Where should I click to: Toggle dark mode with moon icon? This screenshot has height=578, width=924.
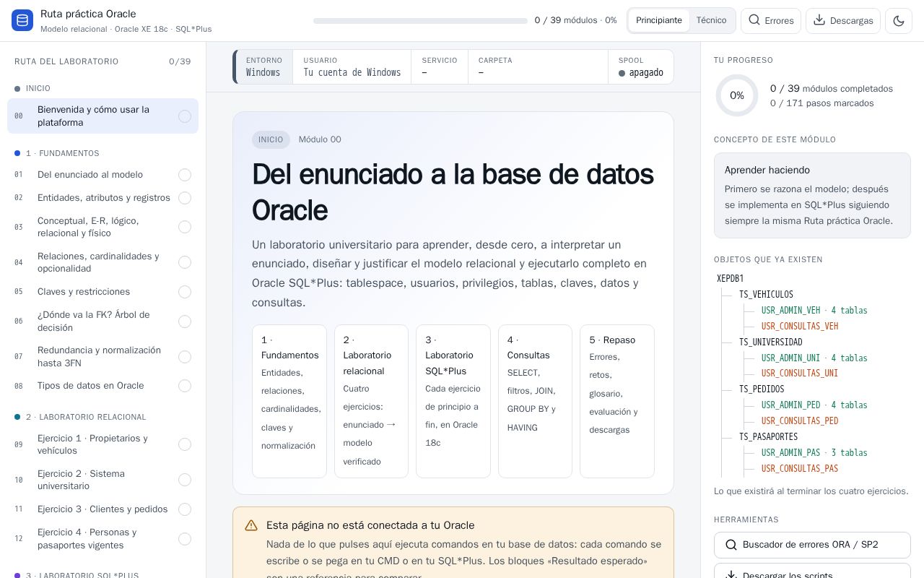(x=899, y=20)
